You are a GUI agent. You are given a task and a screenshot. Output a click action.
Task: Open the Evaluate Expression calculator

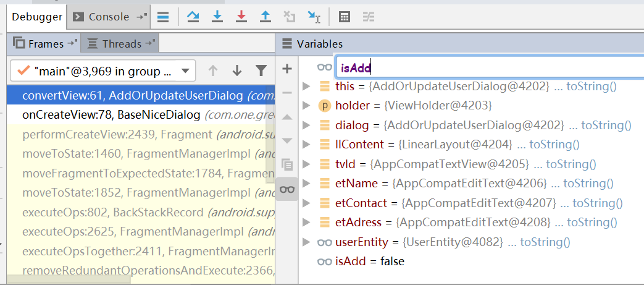(344, 17)
